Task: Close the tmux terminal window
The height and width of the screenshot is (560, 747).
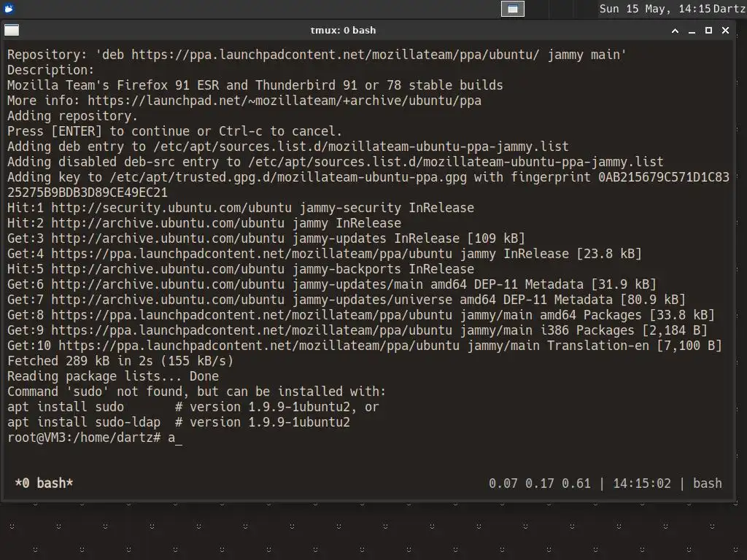Action: pos(726,31)
